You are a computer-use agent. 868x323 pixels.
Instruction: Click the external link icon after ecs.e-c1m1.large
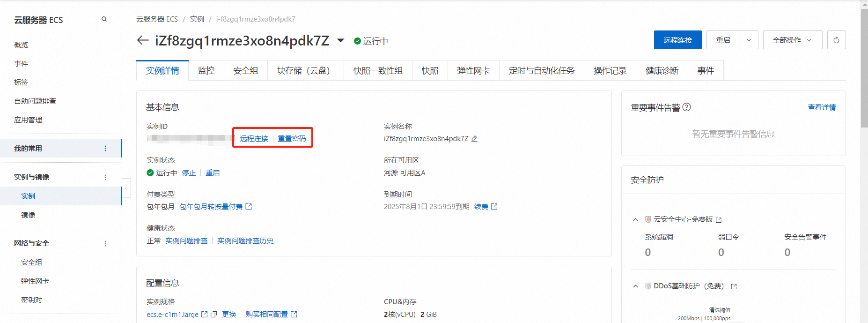point(204,314)
